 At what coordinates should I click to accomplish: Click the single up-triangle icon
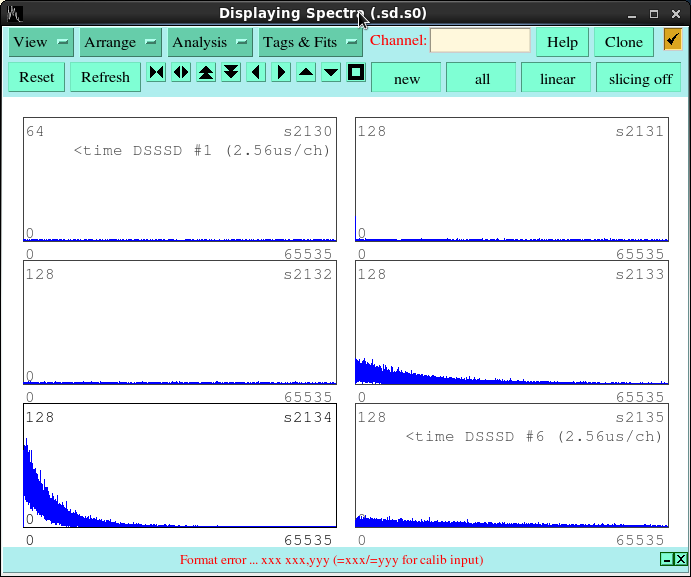(x=306, y=72)
